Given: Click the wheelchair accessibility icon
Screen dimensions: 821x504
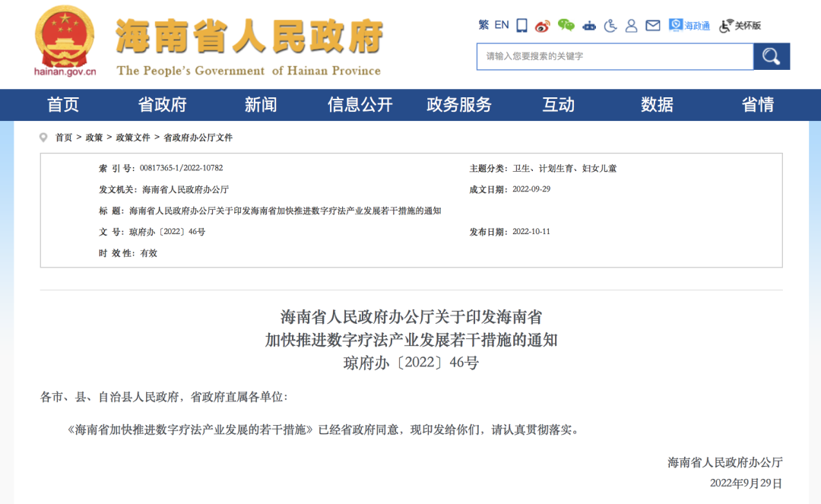Looking at the screenshot, I should click(610, 25).
